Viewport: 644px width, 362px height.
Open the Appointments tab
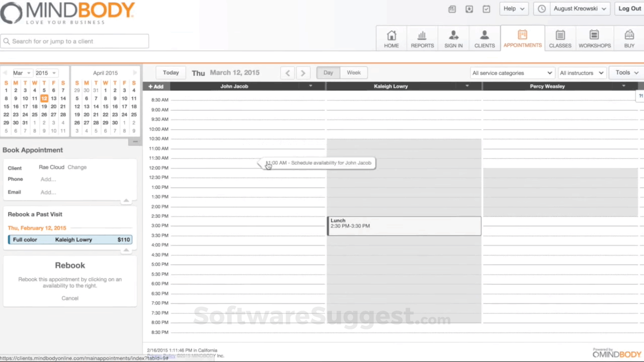(x=522, y=38)
